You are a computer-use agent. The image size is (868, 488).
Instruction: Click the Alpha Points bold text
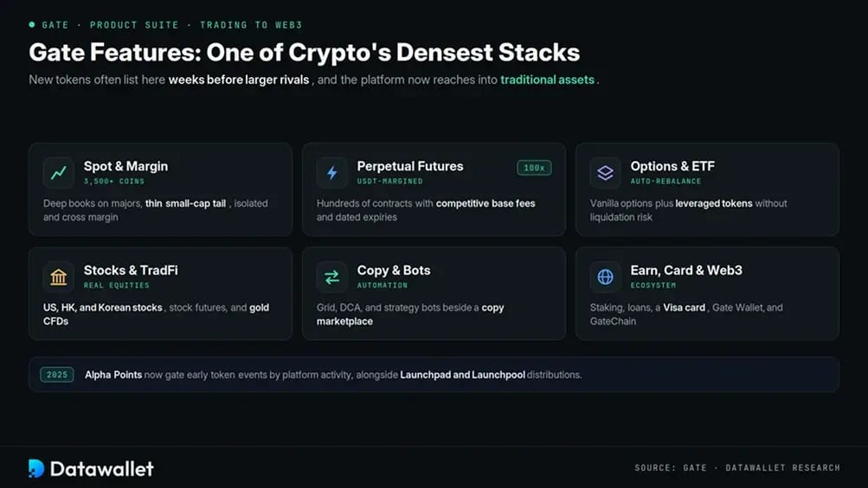click(113, 375)
